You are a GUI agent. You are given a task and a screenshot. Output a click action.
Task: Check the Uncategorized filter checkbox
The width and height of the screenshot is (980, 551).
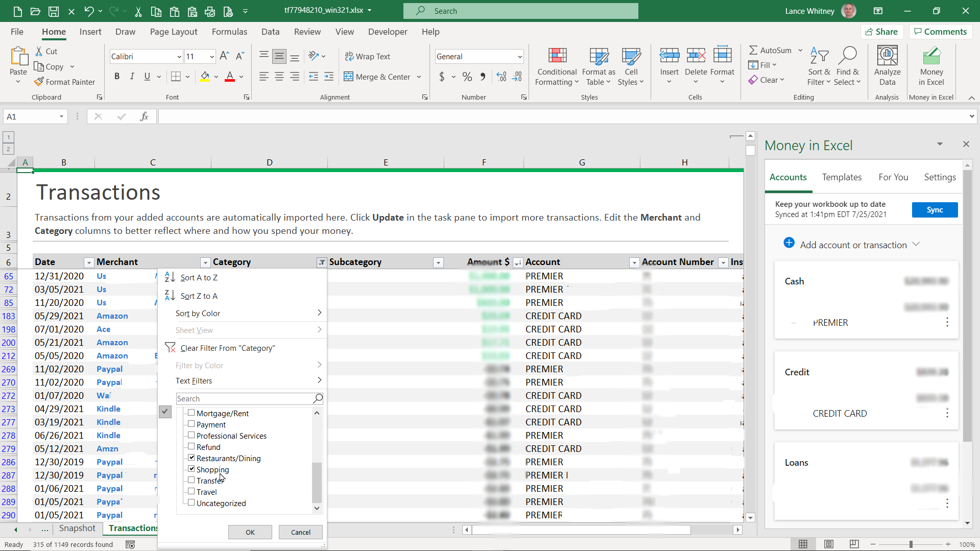coord(191,502)
